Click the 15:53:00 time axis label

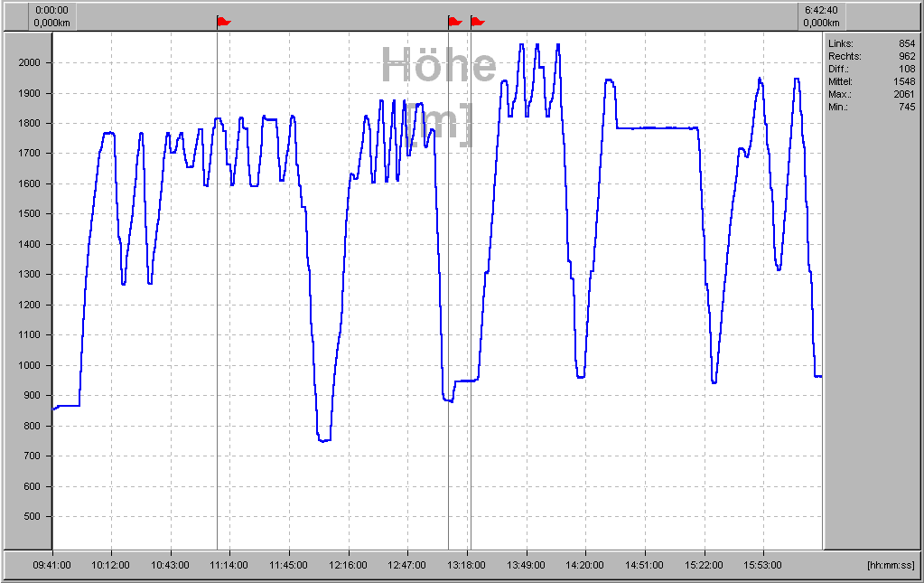pyautogui.click(x=763, y=565)
